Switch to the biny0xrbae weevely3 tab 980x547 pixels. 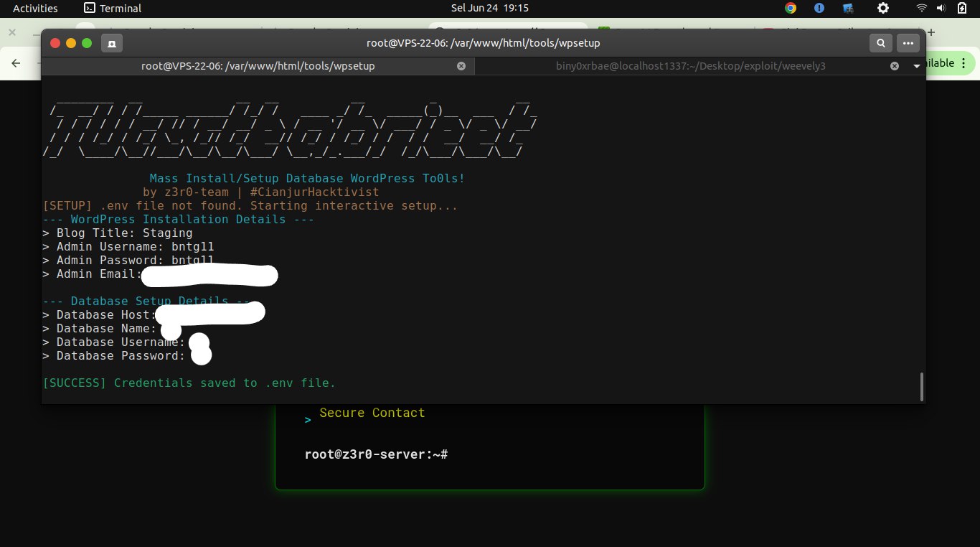pos(691,66)
